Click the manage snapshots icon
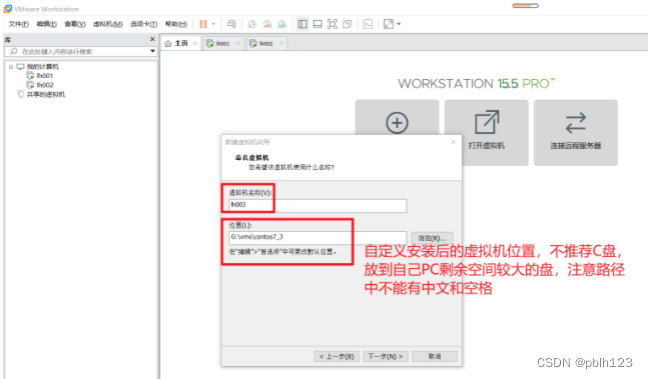 282,24
